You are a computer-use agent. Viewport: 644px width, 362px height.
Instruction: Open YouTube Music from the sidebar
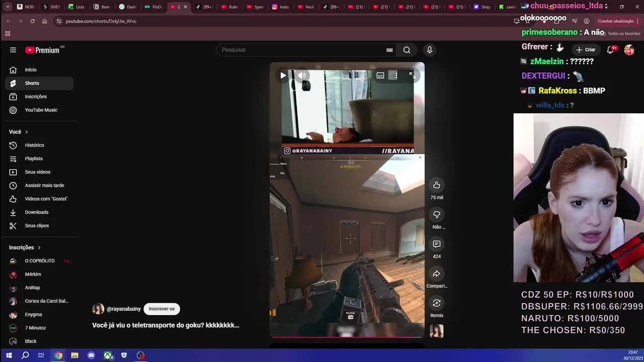point(39,110)
